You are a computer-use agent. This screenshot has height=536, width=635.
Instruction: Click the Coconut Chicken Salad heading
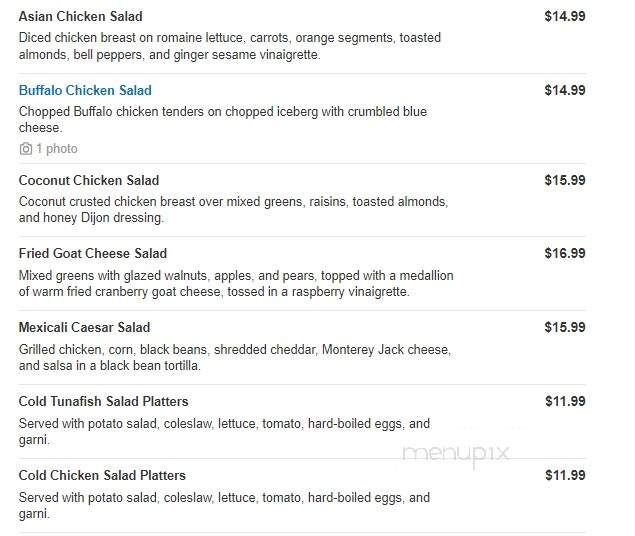tap(89, 181)
